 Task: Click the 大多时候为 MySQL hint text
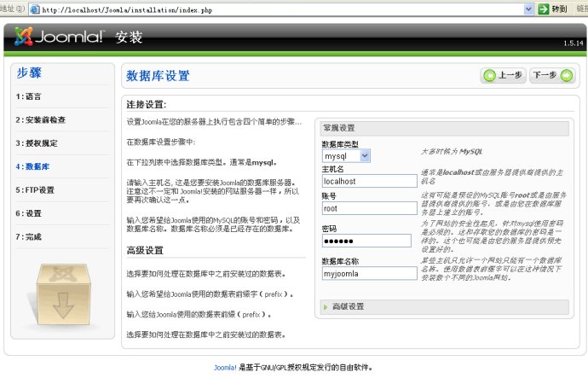coord(452,152)
